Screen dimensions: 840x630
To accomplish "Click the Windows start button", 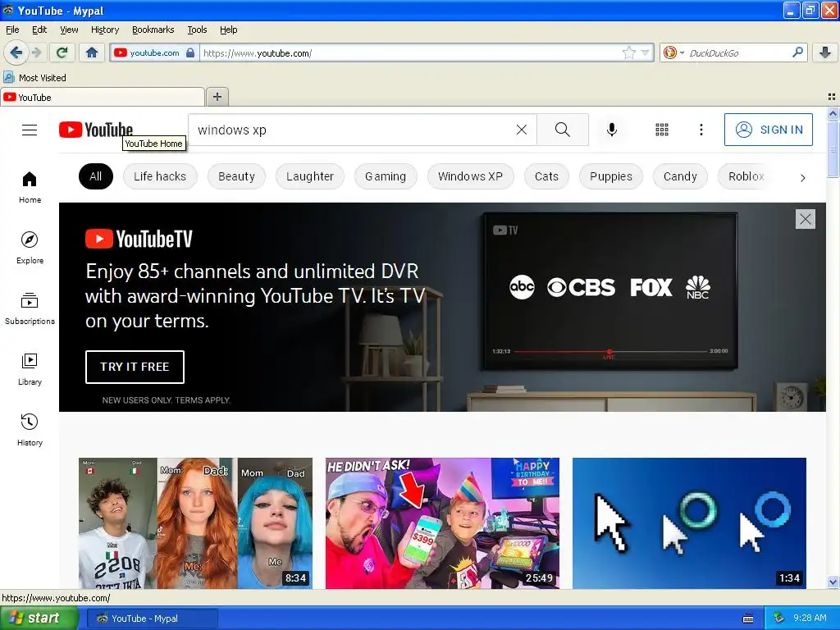I will coord(39,619).
